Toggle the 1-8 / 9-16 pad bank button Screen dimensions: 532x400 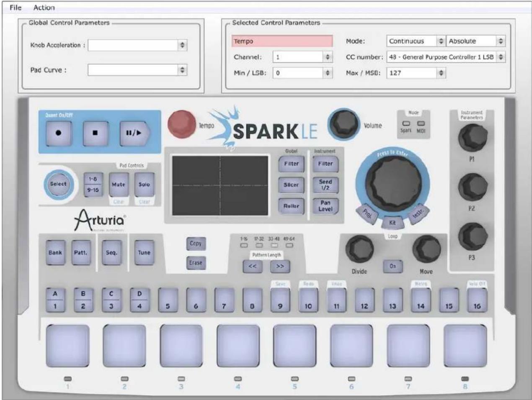coord(93,184)
